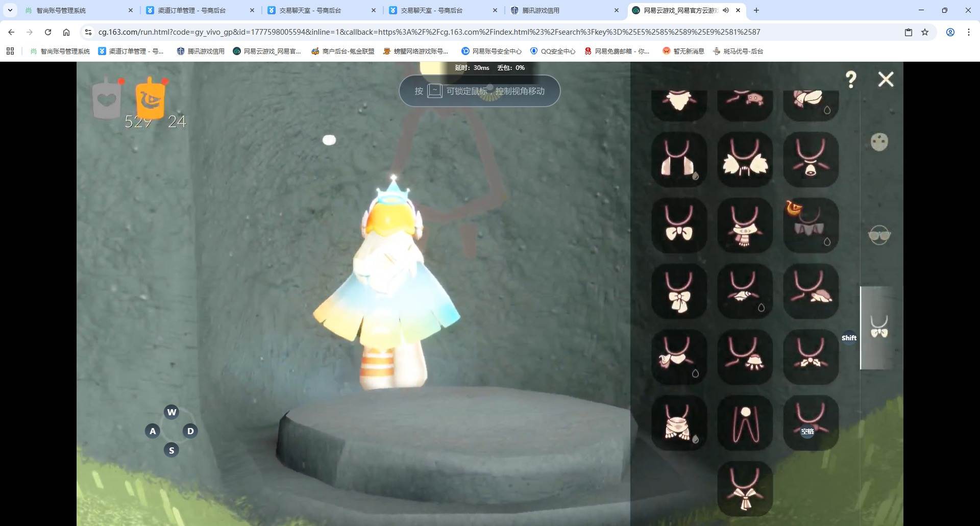Select the bandana neckerchief necklace
This screenshot has height=526, width=980.
click(679, 357)
